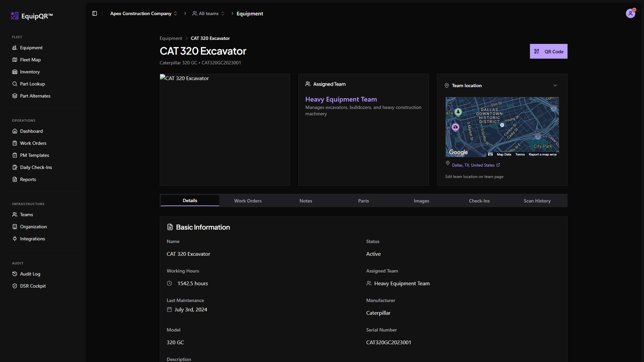Click the Part Lookup magnifier icon
Screen dimensions: 644x362
click(15, 84)
